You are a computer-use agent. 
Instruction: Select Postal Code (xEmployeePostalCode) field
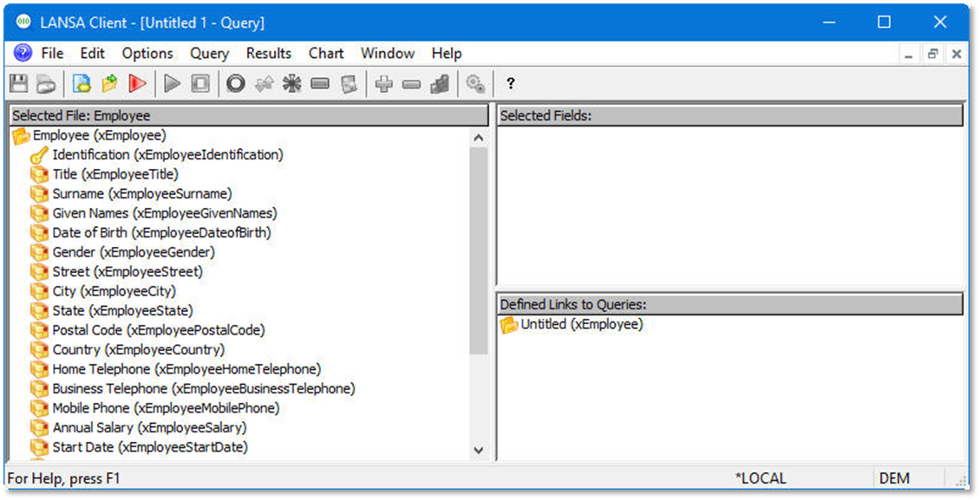[158, 330]
